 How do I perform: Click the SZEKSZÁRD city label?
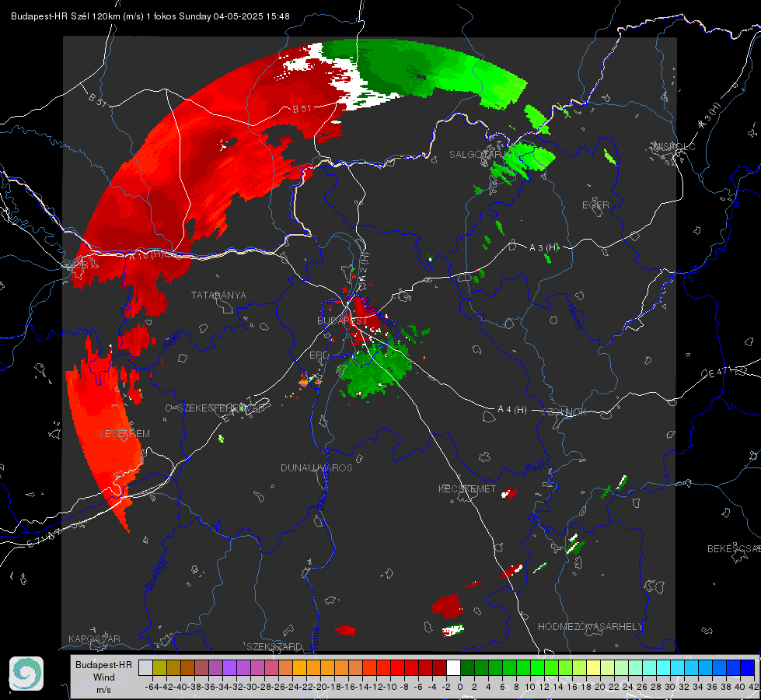click(x=274, y=646)
